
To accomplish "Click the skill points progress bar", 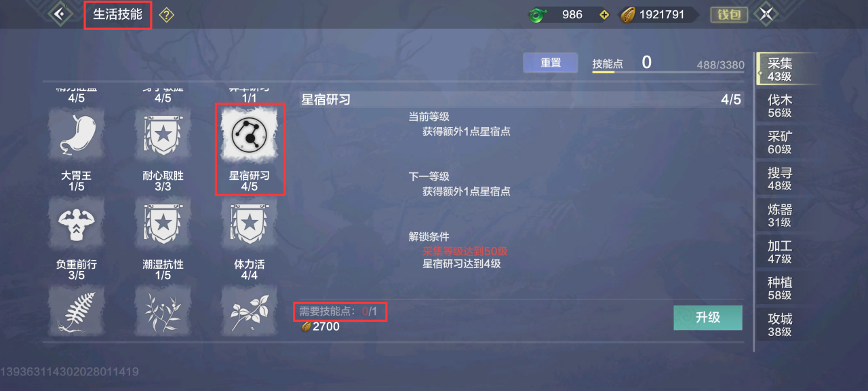I will [x=668, y=72].
